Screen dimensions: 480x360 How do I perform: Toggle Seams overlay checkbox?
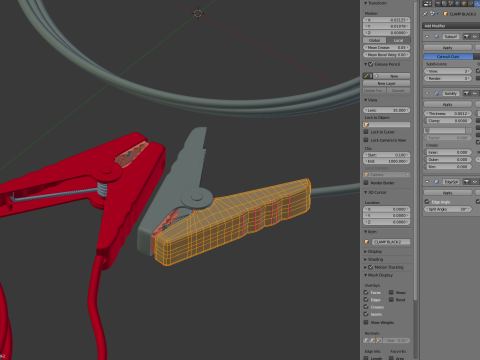366,314
